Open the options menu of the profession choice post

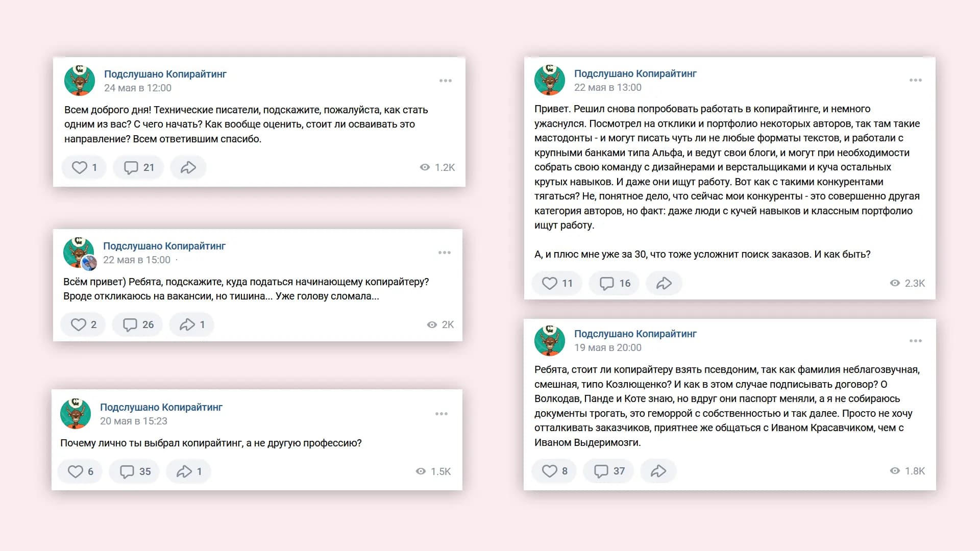441,413
